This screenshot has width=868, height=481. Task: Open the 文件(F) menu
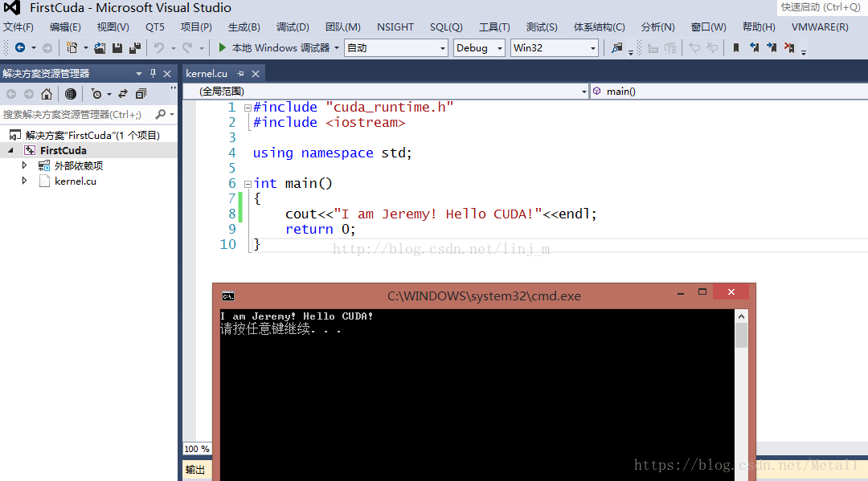coord(18,27)
